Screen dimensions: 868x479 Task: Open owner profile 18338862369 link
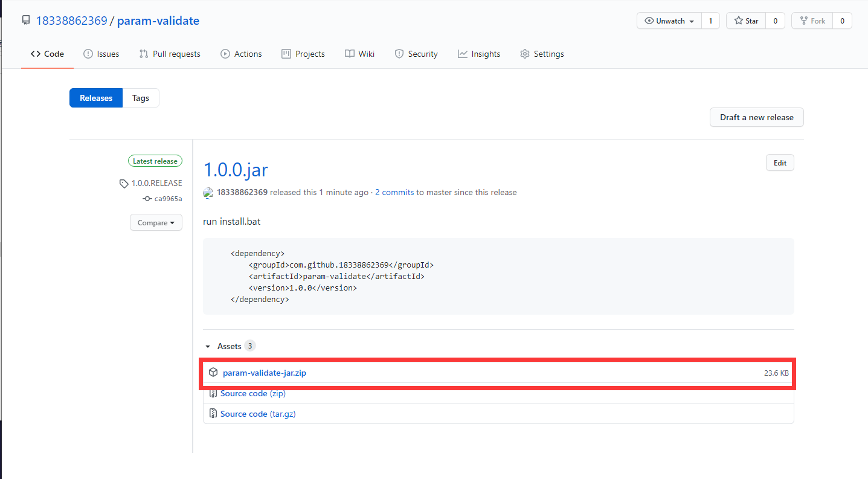click(71, 21)
